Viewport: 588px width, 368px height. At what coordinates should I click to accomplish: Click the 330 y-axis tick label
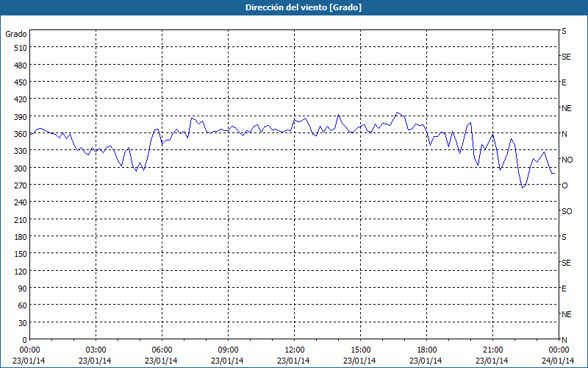click(21, 151)
